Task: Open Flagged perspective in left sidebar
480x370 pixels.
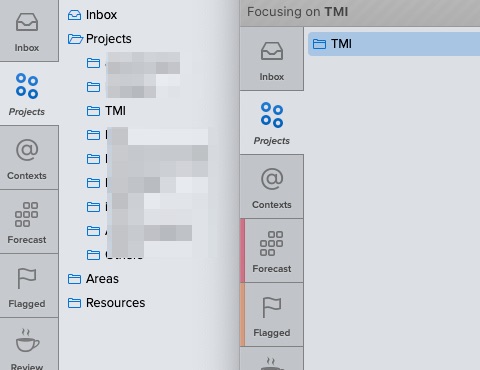Action: pyautogui.click(x=29, y=286)
